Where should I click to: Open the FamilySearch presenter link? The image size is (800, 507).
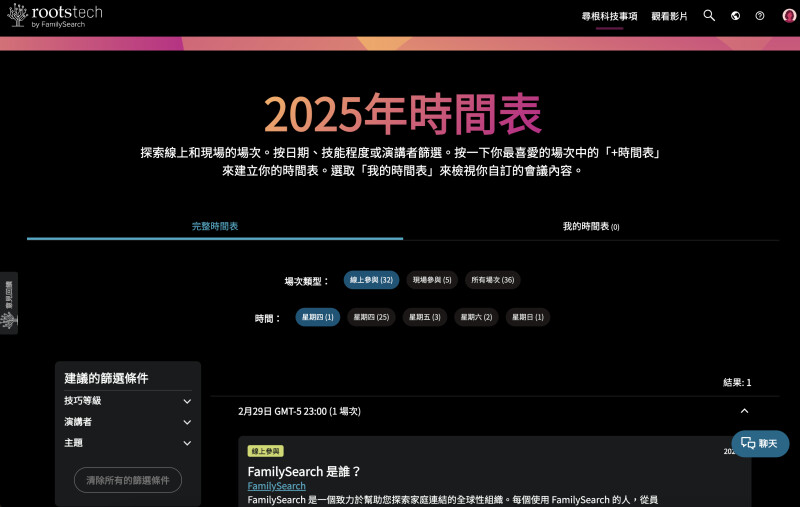(277, 486)
